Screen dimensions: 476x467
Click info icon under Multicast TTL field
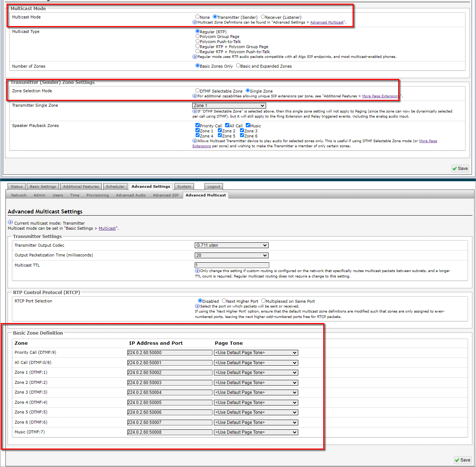pyautogui.click(x=197, y=271)
